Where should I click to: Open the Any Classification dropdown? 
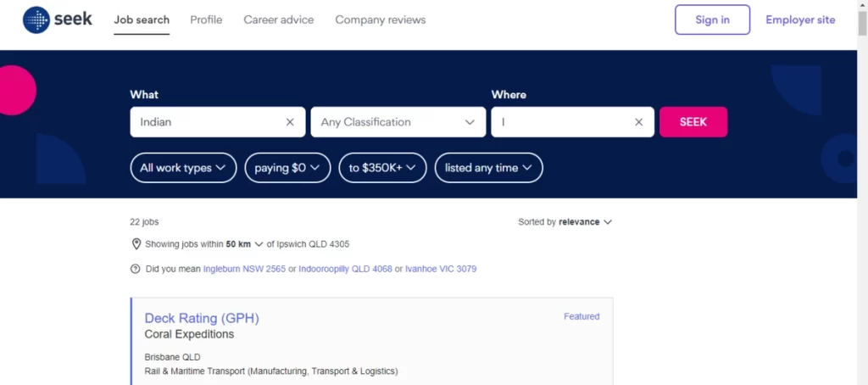(398, 122)
